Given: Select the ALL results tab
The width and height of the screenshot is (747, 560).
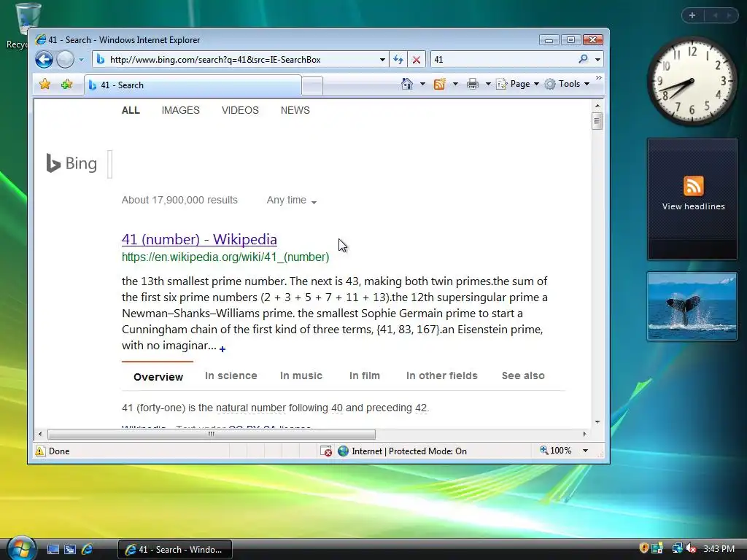Looking at the screenshot, I should pyautogui.click(x=131, y=111).
